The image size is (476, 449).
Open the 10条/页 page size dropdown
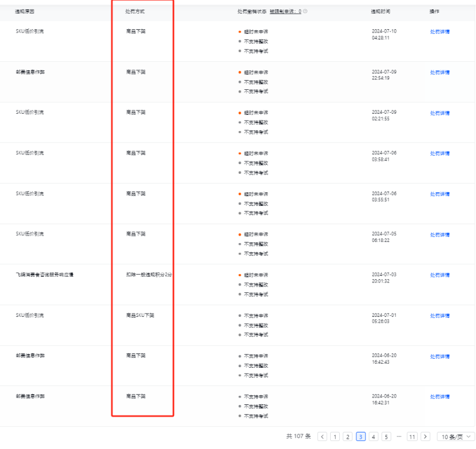455,436
